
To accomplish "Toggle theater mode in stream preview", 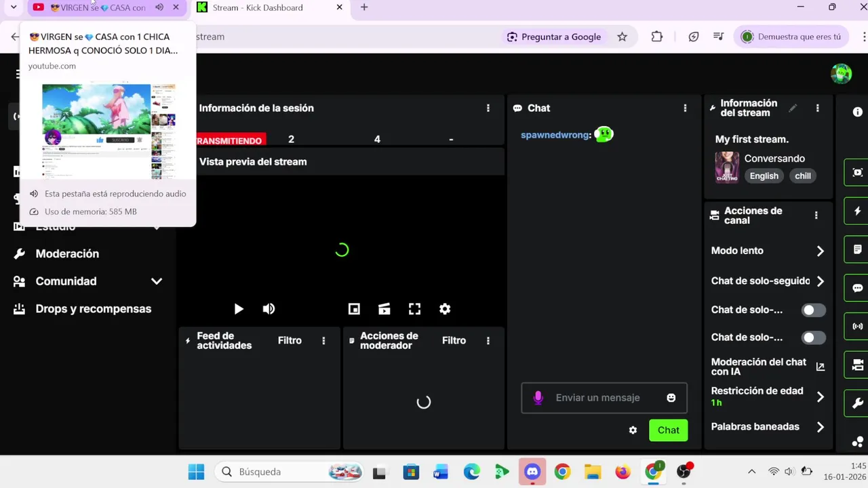I will (x=384, y=309).
